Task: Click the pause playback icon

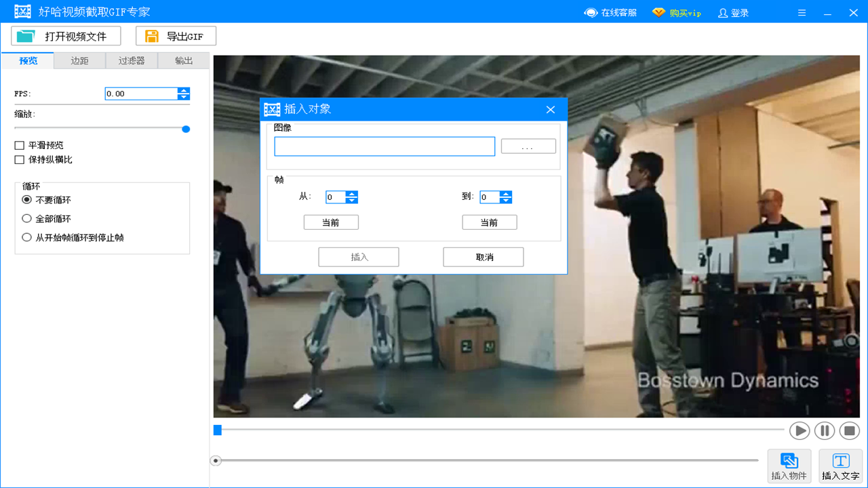Action: [825, 430]
